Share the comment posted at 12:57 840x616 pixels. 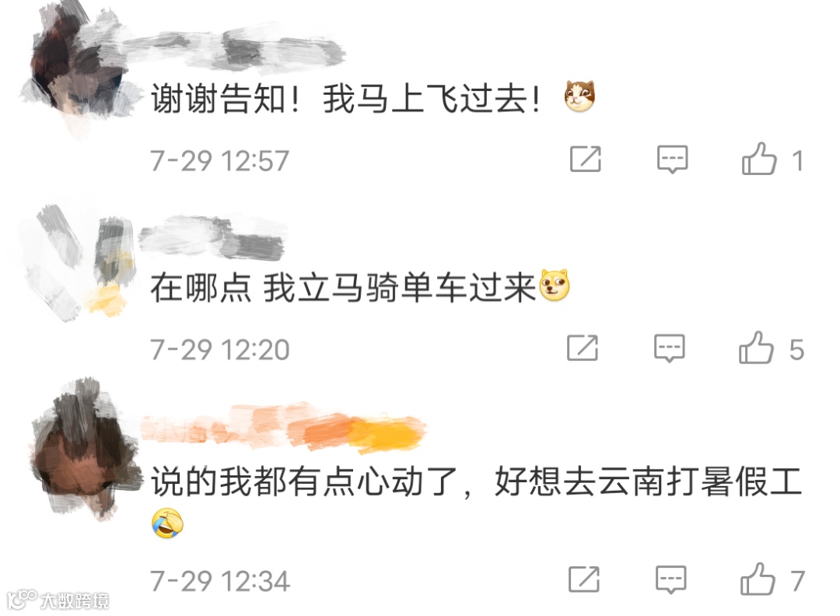tap(586, 159)
